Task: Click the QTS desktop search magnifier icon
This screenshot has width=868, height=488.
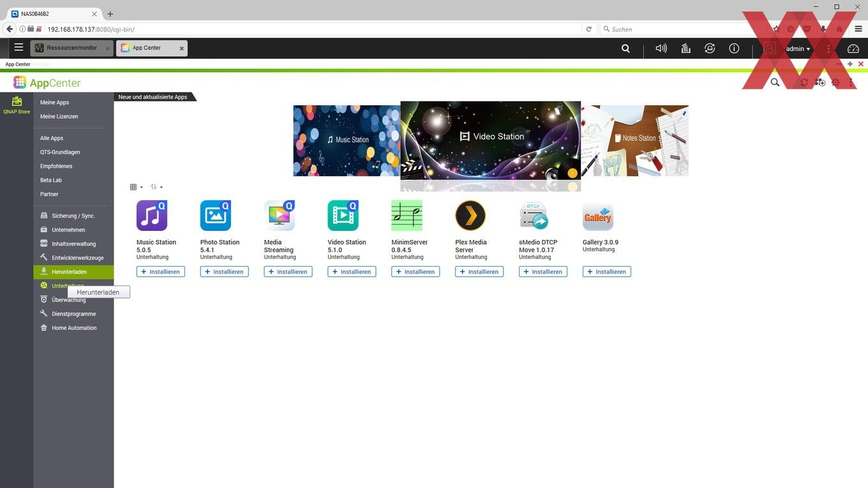Action: 625,48
